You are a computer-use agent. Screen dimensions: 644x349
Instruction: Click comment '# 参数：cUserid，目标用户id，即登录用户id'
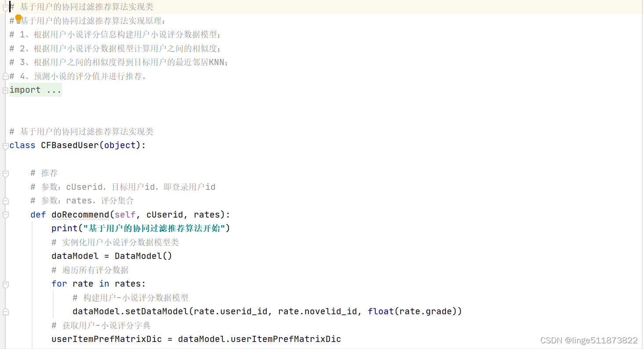click(x=123, y=187)
